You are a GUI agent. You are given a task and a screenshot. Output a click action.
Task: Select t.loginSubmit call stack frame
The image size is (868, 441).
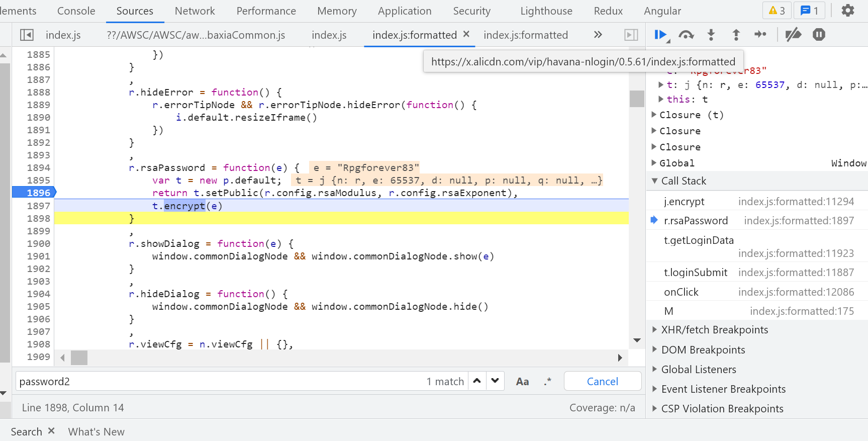[757, 273]
